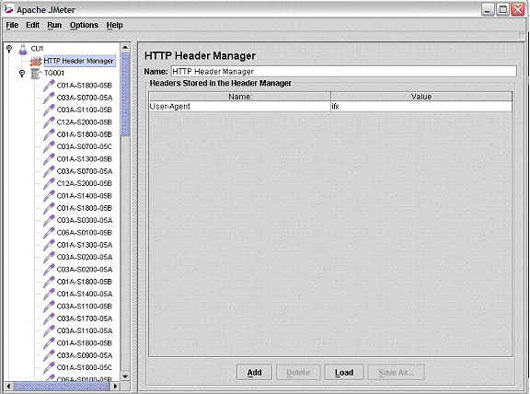Click the Name column header
The height and width of the screenshot is (394, 530).
239,97
